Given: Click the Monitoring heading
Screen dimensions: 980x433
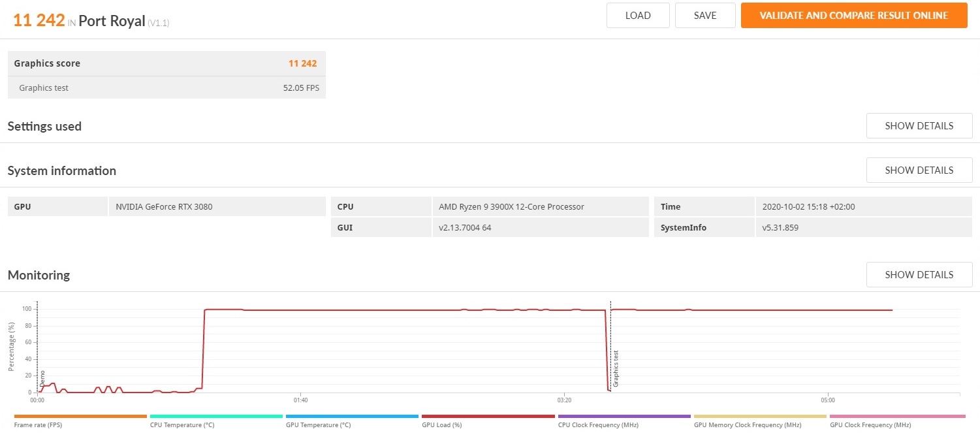Looking at the screenshot, I should click(x=39, y=275).
